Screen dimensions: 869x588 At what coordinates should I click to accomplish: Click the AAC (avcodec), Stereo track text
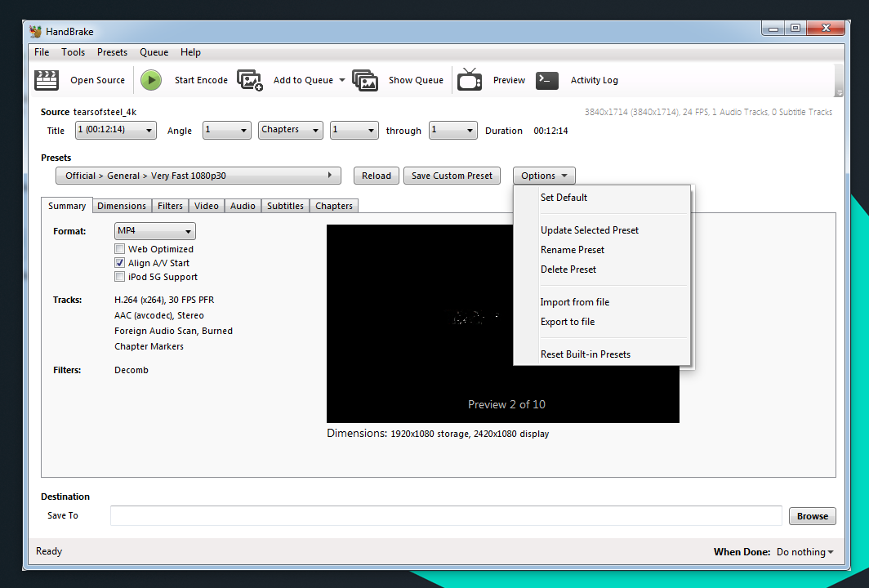(x=159, y=315)
